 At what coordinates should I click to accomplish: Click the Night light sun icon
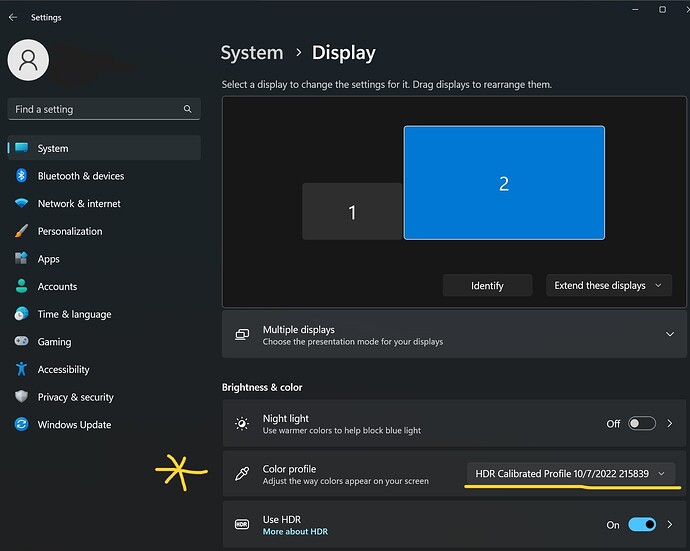(242, 423)
